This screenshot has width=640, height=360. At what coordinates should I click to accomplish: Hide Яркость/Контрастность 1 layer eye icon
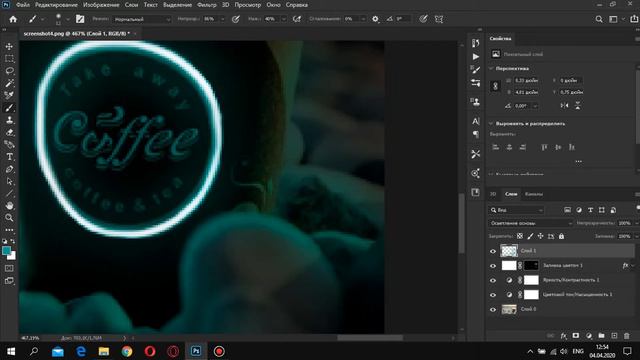click(493, 280)
